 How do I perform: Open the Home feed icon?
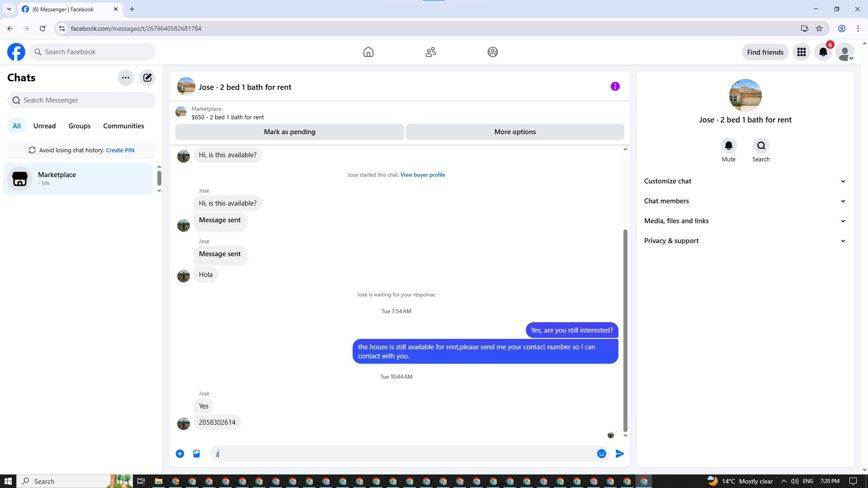[368, 52]
